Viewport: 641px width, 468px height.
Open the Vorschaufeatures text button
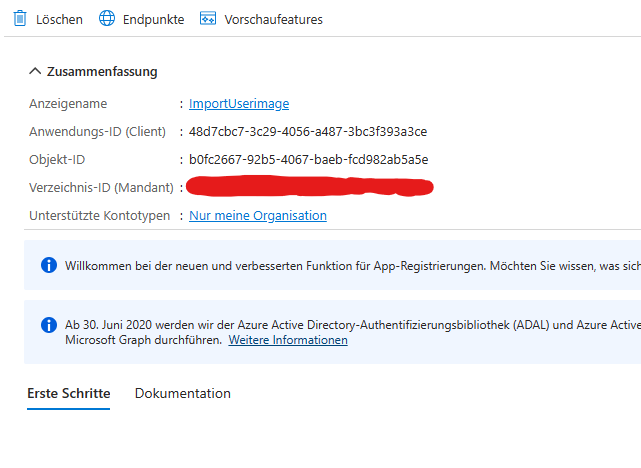pos(273,19)
